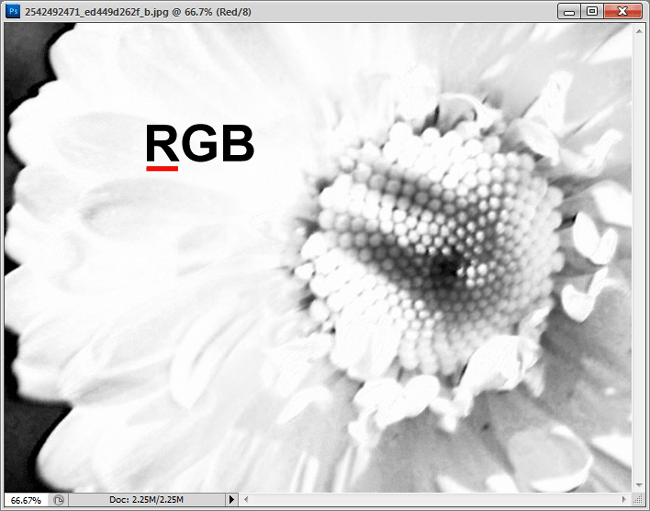Click the dark background at top-left of image
This screenshot has height=511, width=650.
pyautogui.click(x=25, y=52)
